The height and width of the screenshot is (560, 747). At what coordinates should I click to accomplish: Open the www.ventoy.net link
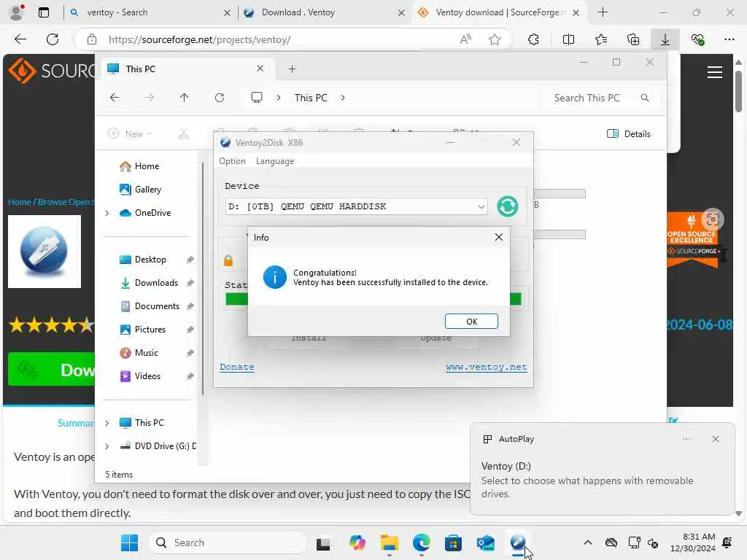(x=487, y=367)
